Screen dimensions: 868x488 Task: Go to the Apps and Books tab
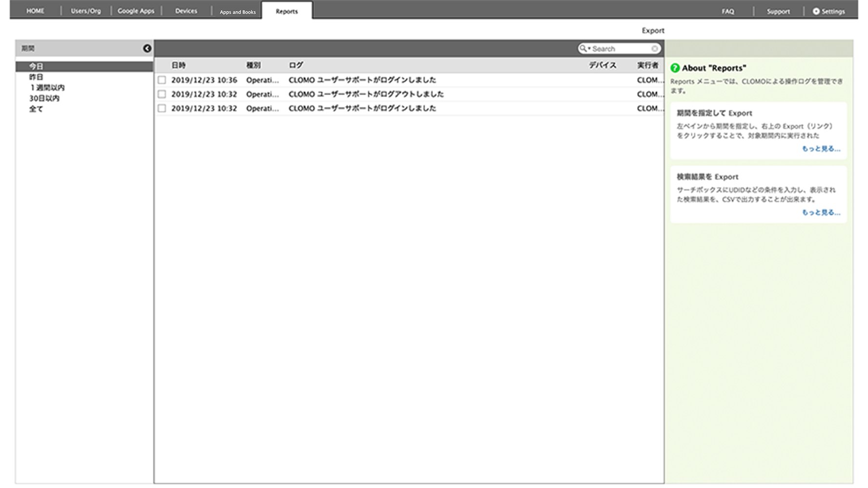[x=238, y=12]
